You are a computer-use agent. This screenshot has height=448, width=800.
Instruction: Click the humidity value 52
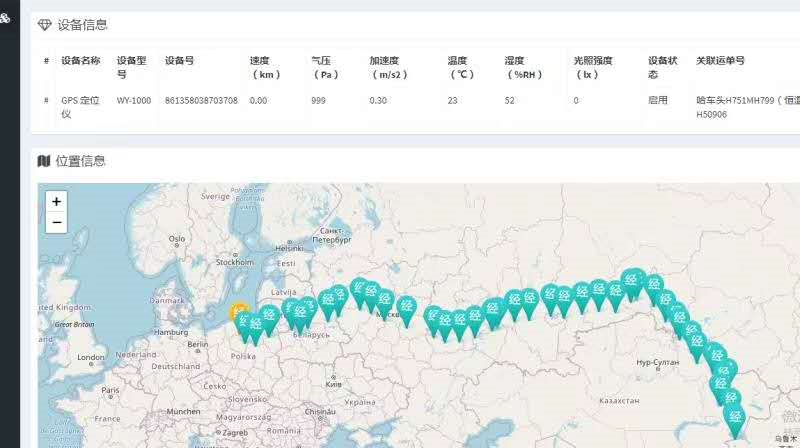[x=509, y=101]
